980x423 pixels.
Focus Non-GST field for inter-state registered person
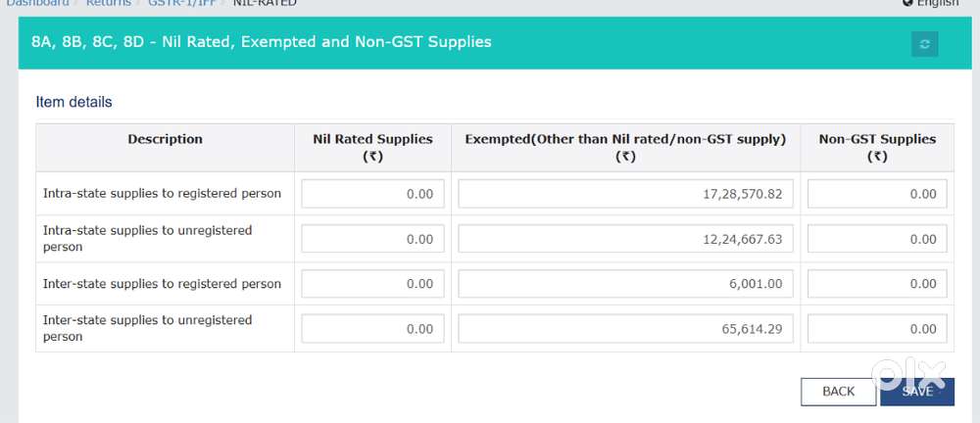[x=877, y=284]
